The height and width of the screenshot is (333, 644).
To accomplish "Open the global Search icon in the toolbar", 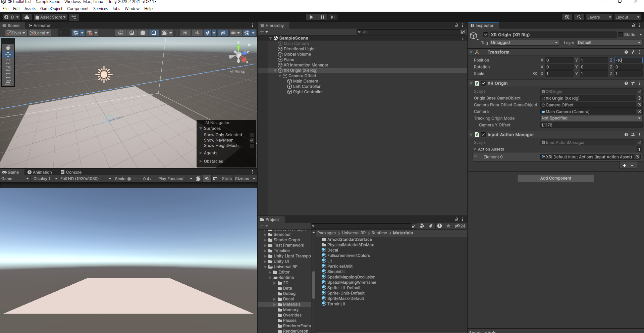I will [x=579, y=17].
